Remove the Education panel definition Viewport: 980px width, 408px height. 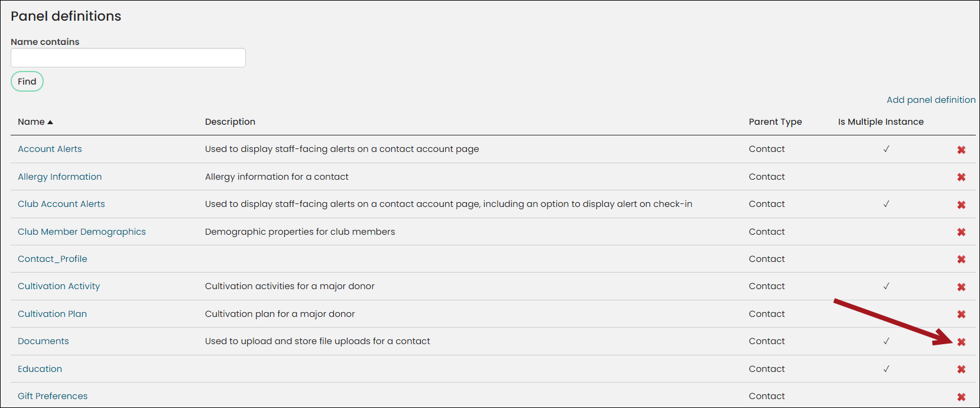click(x=961, y=370)
